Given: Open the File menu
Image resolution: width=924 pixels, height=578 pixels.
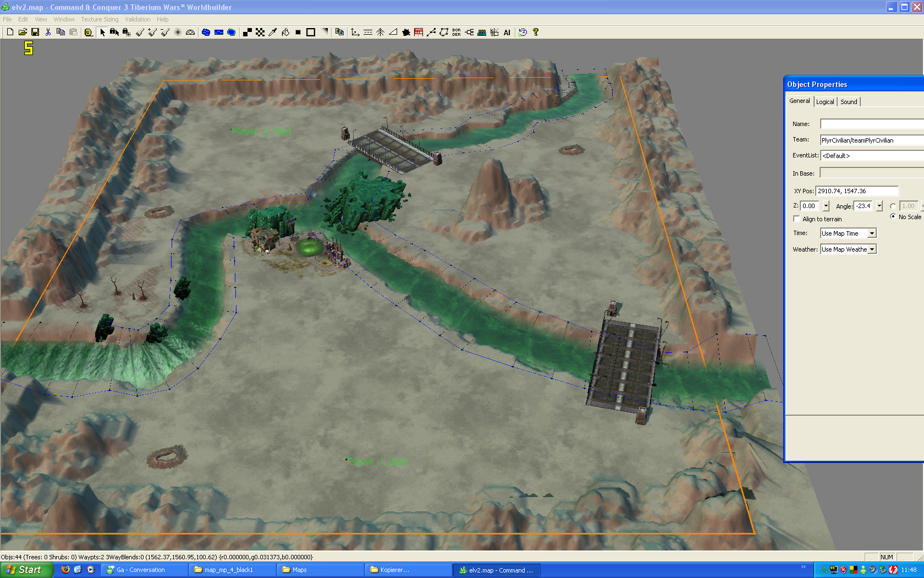Looking at the screenshot, I should coord(7,19).
